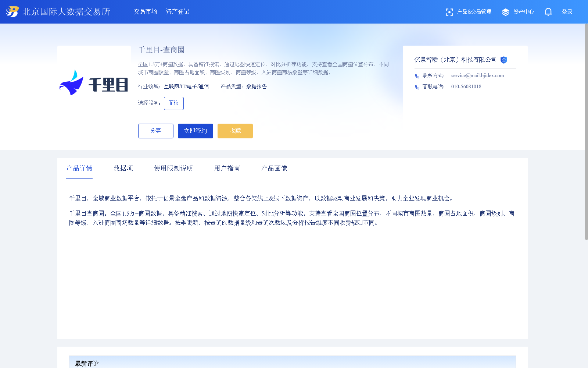Click the Beijing exchange logo icon

point(12,11)
